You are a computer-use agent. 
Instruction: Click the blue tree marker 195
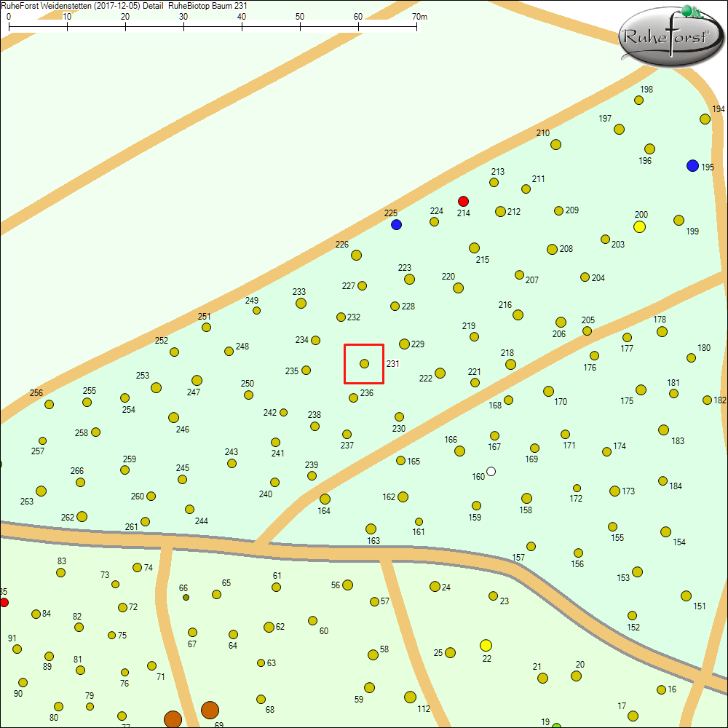click(692, 166)
